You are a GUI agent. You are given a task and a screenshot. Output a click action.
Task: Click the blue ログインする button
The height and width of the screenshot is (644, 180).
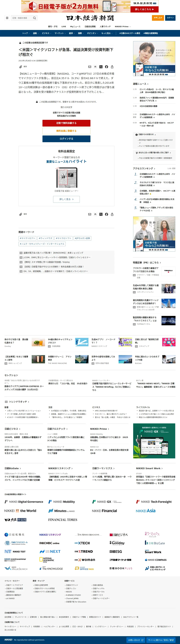tap(66, 139)
